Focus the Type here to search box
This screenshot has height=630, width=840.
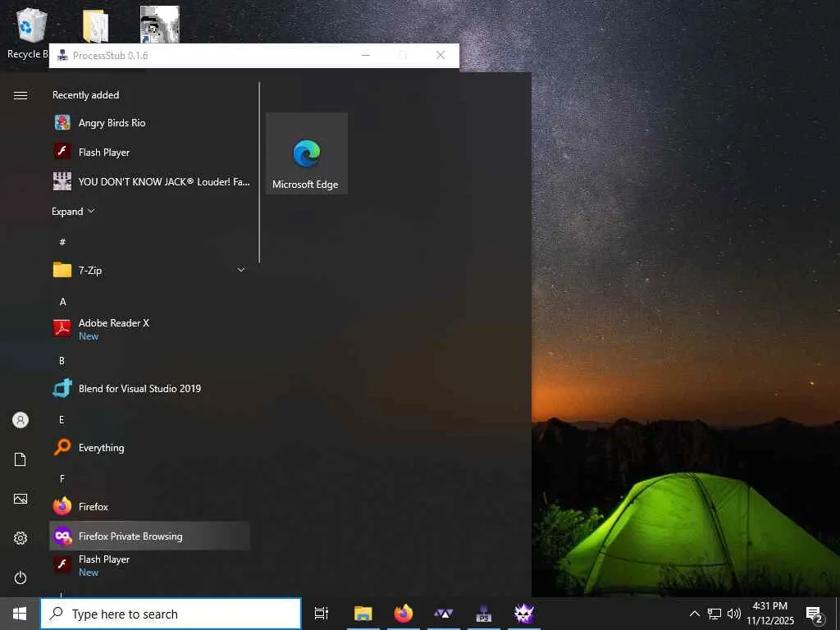[x=171, y=614]
